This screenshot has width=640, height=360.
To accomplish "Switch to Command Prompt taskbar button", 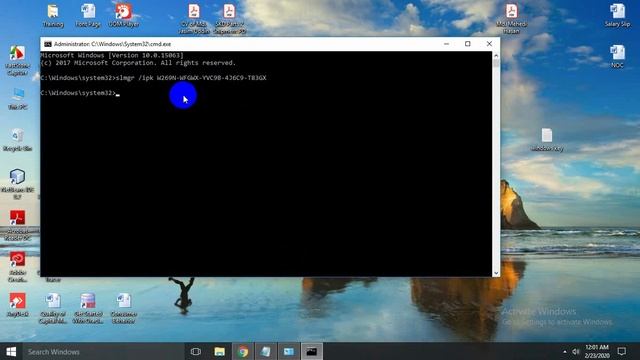I will [311, 351].
